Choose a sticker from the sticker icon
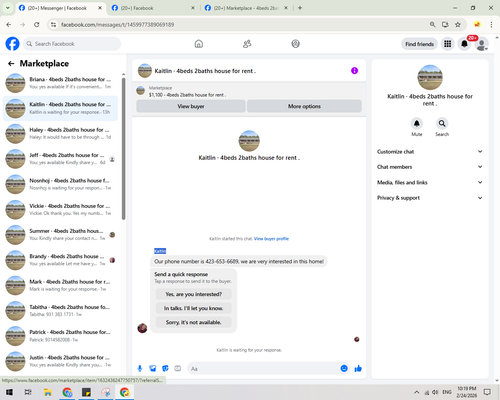500x400 pixels. (x=165, y=368)
